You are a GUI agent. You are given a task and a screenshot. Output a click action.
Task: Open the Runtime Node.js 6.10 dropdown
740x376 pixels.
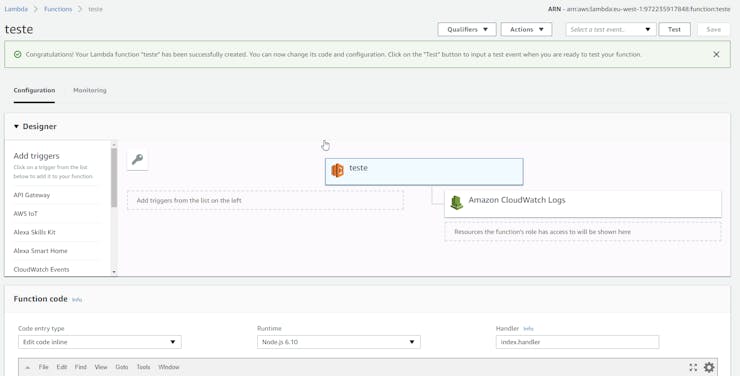point(338,342)
